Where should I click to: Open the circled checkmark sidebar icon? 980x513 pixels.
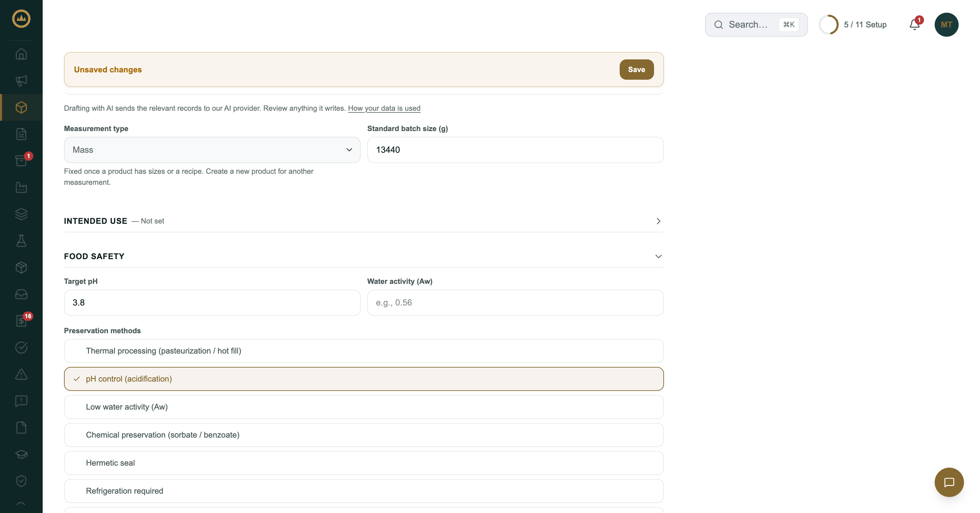tap(21, 348)
